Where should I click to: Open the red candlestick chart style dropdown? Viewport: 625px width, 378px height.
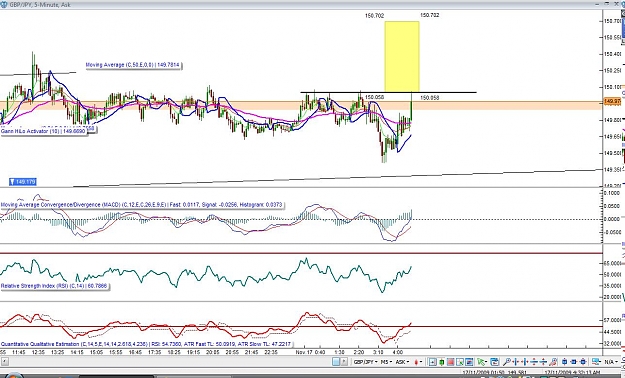click(419, 362)
